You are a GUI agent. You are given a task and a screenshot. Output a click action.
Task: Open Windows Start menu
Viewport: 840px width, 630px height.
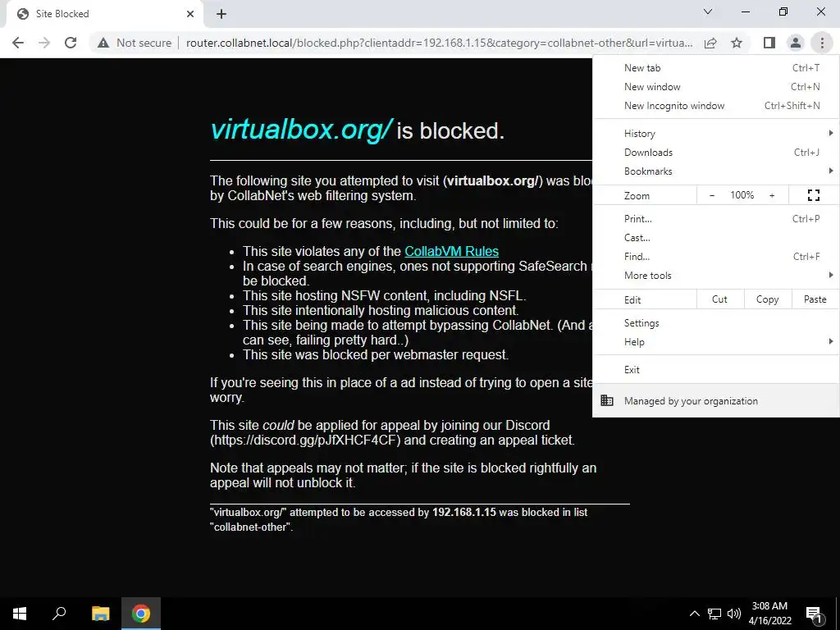20,614
